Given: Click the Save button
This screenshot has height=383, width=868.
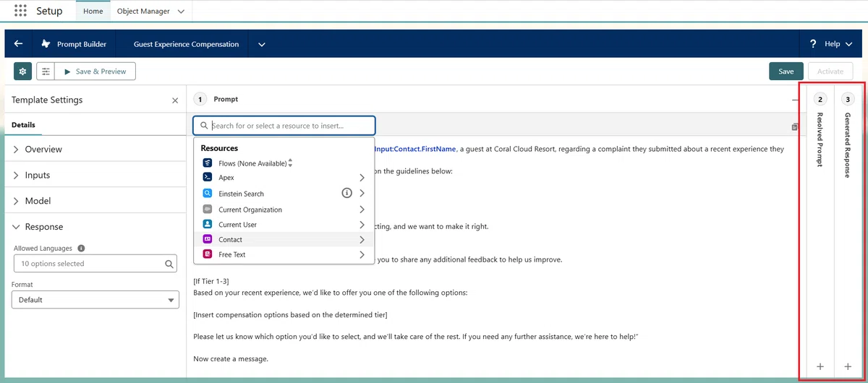Looking at the screenshot, I should pos(786,71).
